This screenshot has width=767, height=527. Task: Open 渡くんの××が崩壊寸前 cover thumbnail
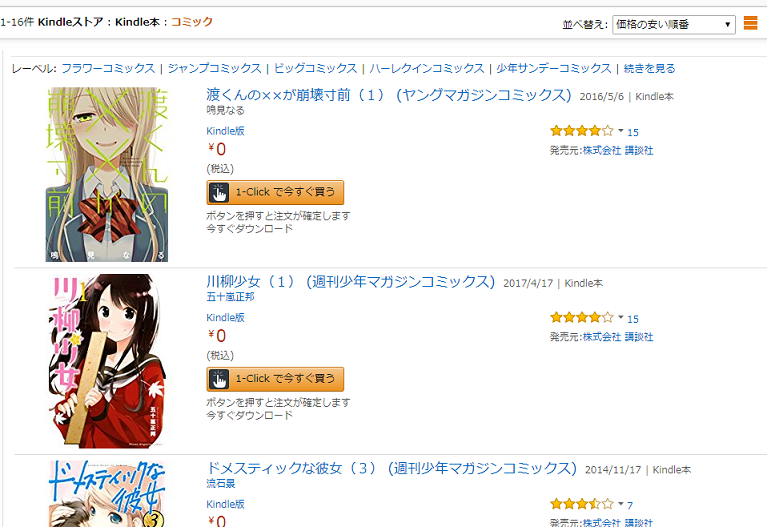[107, 175]
